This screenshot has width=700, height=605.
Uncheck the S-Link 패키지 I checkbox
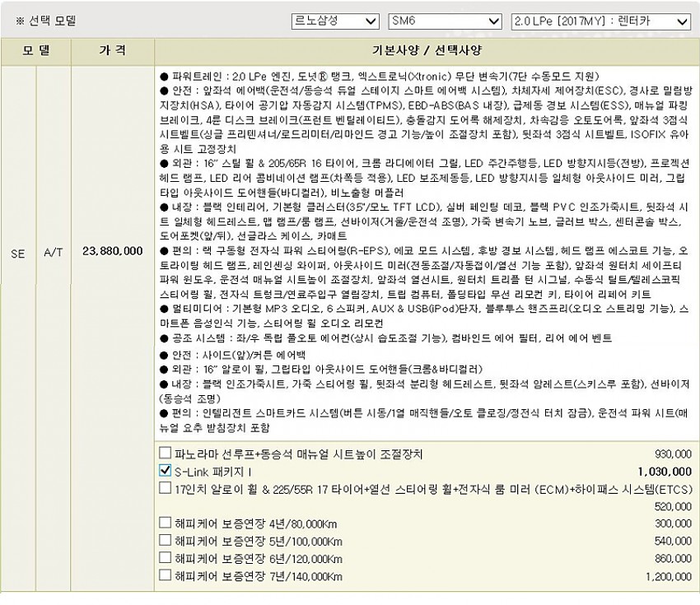pyautogui.click(x=166, y=471)
